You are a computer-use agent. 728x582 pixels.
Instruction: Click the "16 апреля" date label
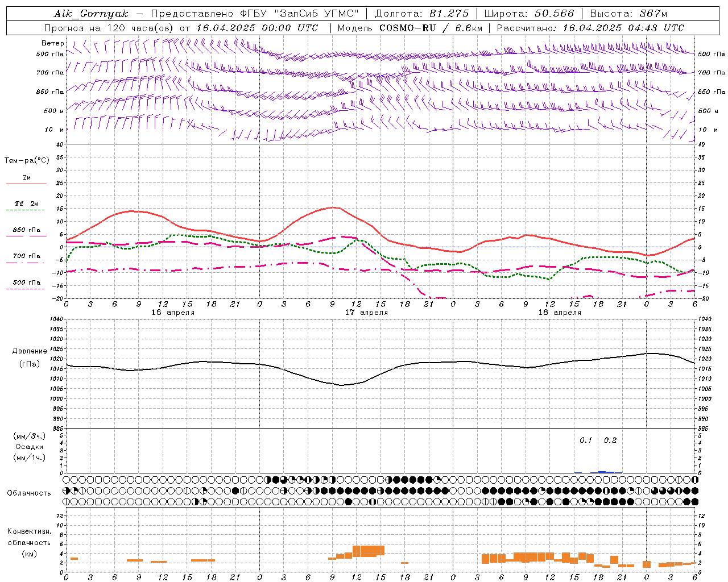click(x=173, y=313)
